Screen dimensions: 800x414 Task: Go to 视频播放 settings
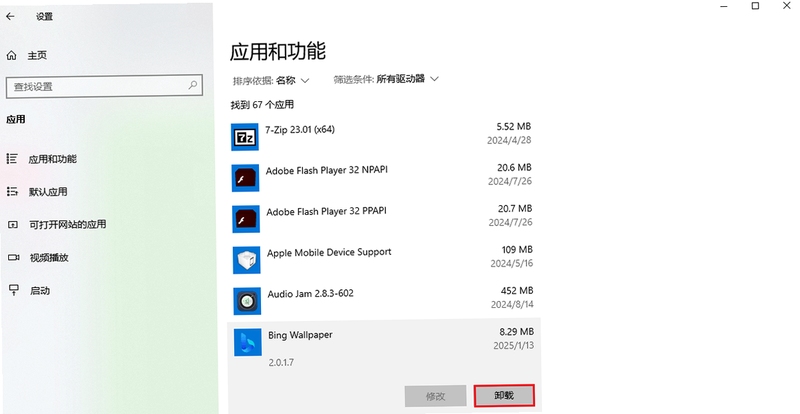click(49, 258)
